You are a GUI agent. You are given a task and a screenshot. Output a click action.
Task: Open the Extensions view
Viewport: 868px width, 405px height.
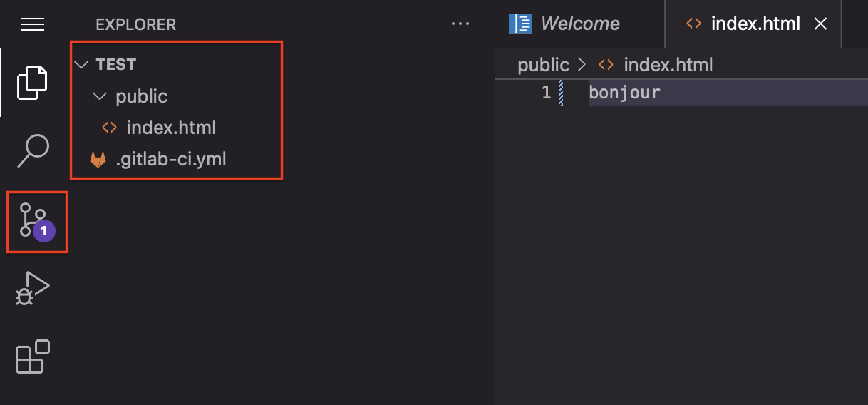pos(33,357)
